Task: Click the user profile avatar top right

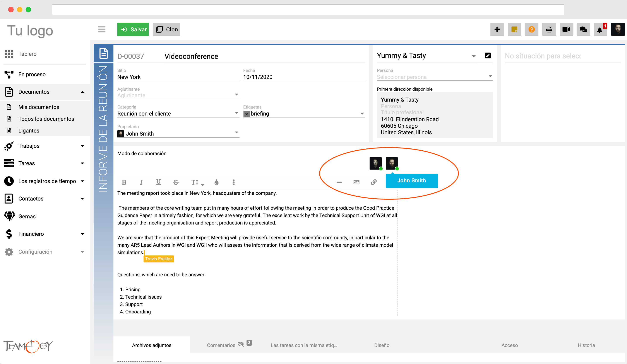Action: click(x=618, y=29)
